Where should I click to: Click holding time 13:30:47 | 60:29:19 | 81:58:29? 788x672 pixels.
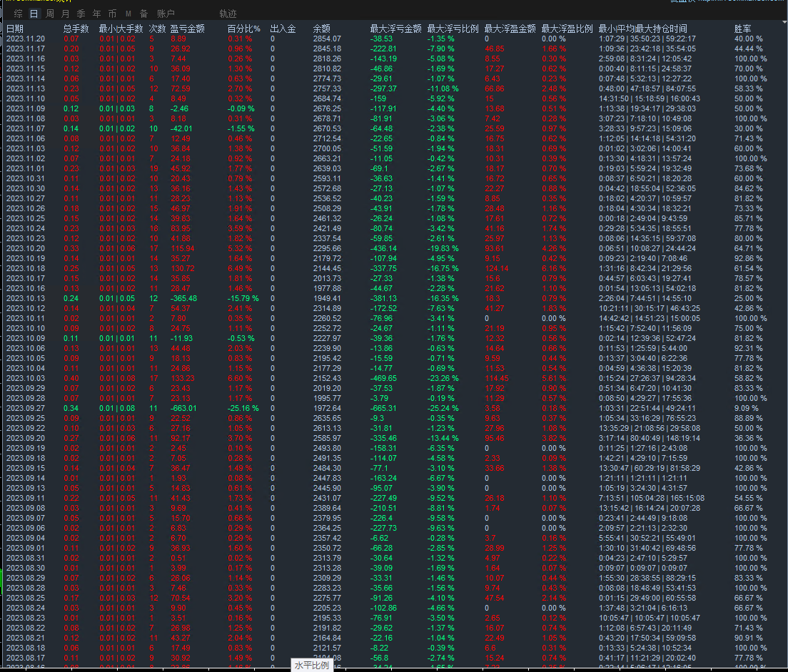(x=650, y=468)
